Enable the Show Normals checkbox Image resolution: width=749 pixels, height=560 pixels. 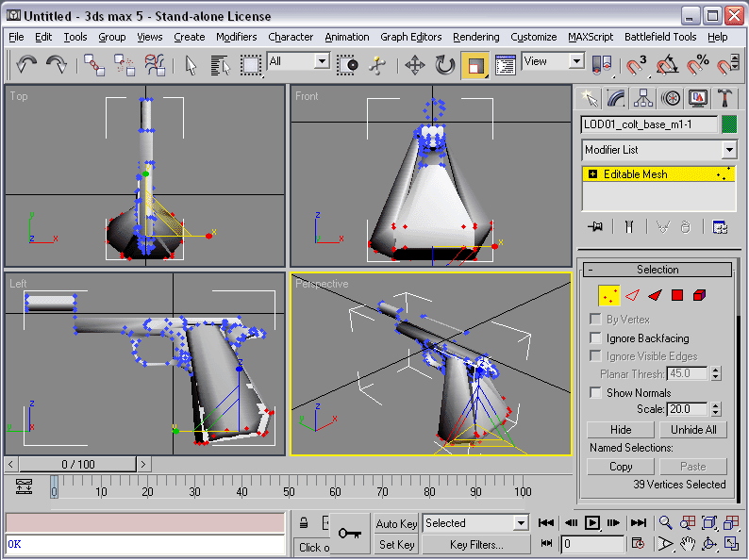tap(595, 392)
